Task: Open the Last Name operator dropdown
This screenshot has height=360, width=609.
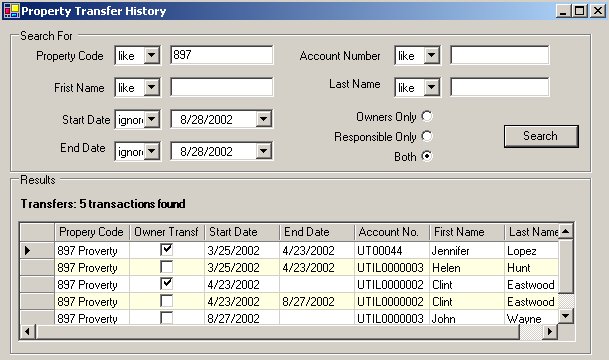Action: [432, 87]
